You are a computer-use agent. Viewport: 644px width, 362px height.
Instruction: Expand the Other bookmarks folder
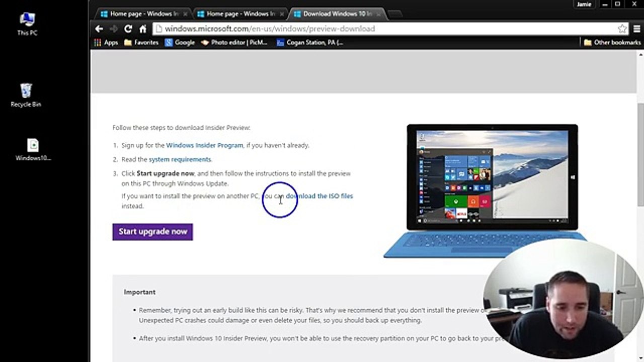click(612, 43)
